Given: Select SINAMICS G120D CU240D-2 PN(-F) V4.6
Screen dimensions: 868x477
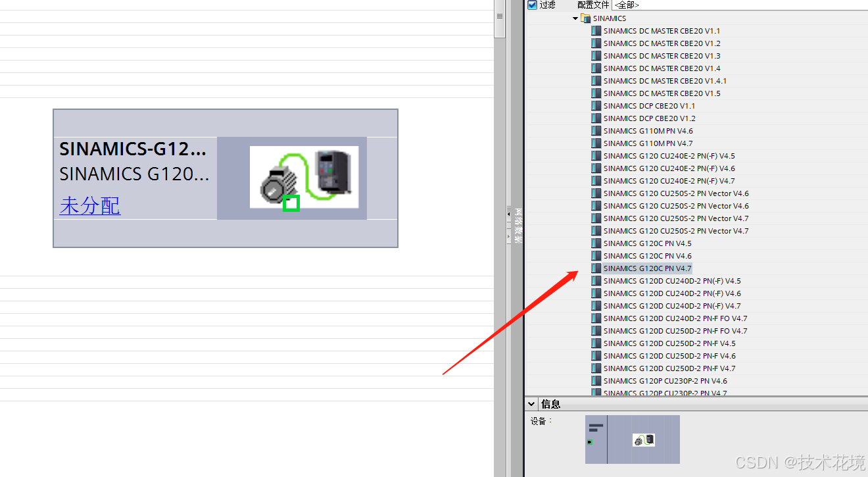Looking at the screenshot, I should point(672,293).
